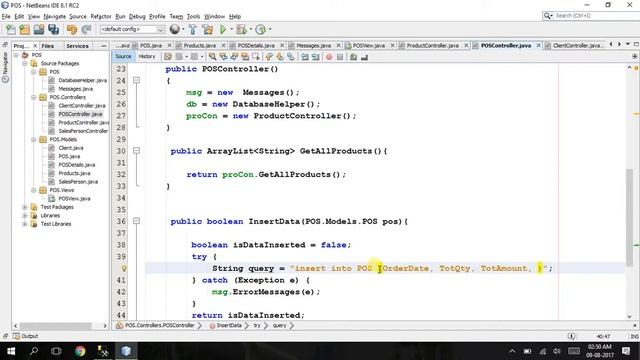Switch to the POSDetails.java editor tab
The height and width of the screenshot is (360, 640).
click(x=256, y=45)
